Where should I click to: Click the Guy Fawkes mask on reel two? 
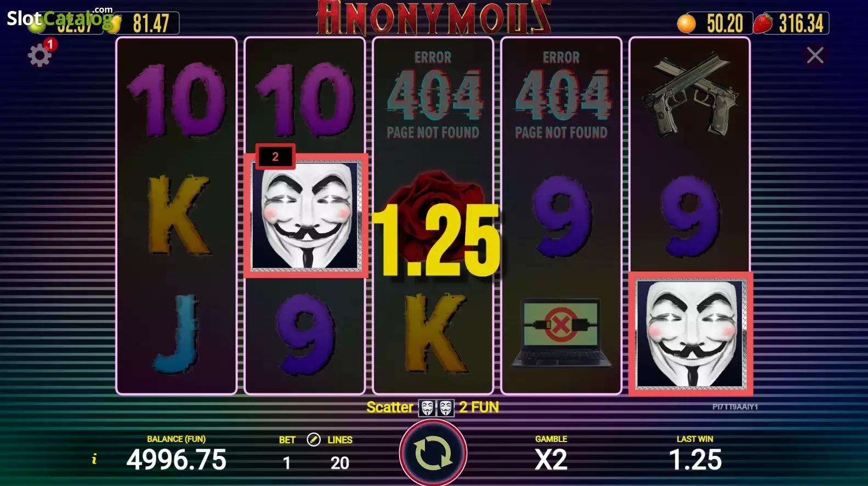306,216
